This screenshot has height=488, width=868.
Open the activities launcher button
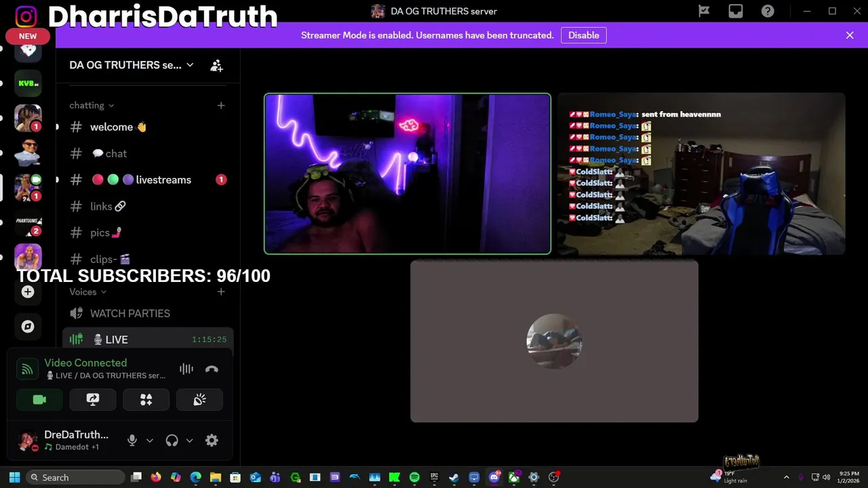tap(146, 400)
